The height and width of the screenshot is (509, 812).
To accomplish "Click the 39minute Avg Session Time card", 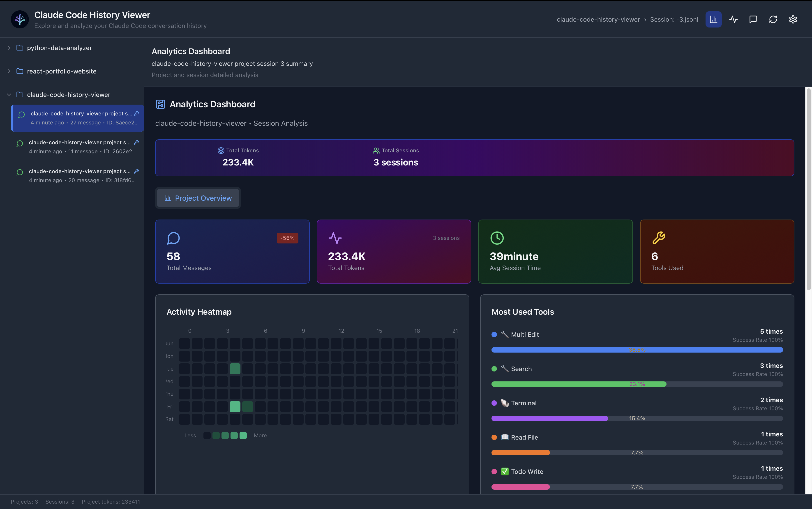I will 555,252.
